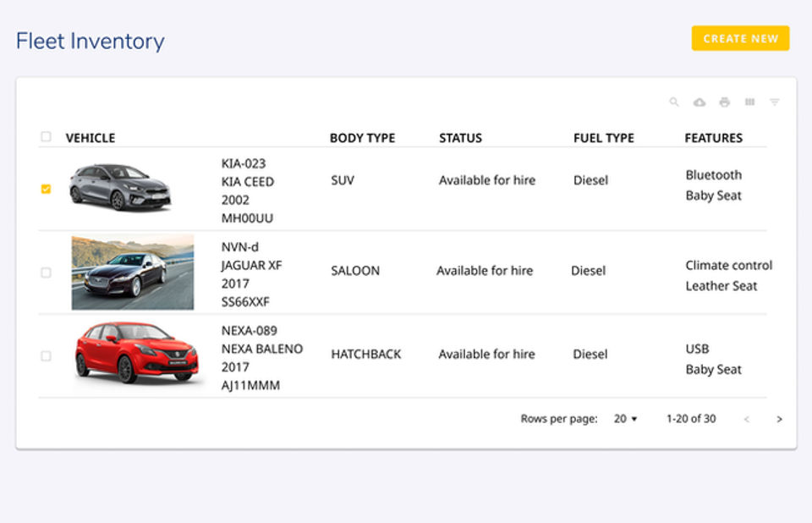Click the red NEXA Baleno car thumbnail
The height and width of the screenshot is (523, 812).
tap(135, 354)
